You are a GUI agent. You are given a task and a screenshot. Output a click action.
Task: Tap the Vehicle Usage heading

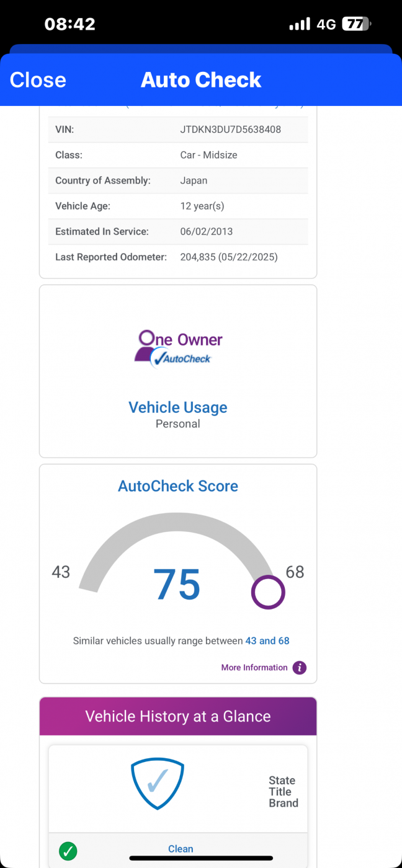[x=178, y=407]
